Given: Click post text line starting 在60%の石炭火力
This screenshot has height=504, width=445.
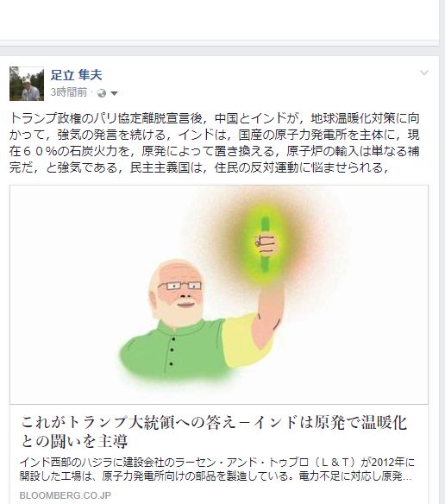Looking at the screenshot, I should pyautogui.click(x=214, y=151).
